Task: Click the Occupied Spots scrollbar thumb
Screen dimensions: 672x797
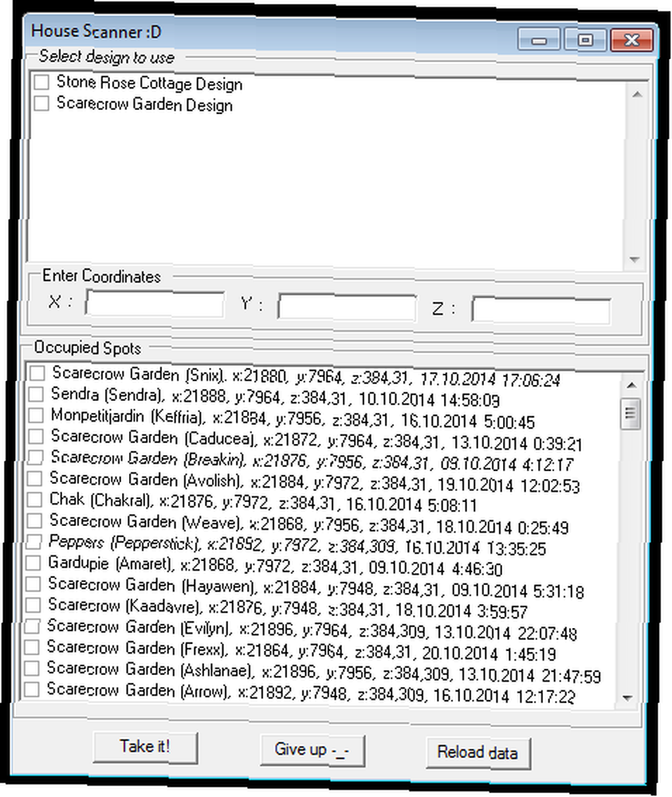Action: pos(631,414)
